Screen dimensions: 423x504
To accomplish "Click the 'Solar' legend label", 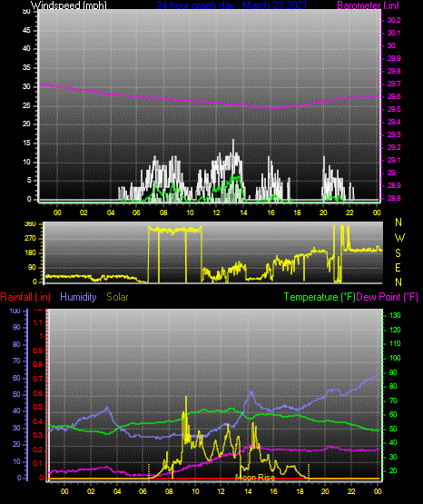I will pos(117,297).
